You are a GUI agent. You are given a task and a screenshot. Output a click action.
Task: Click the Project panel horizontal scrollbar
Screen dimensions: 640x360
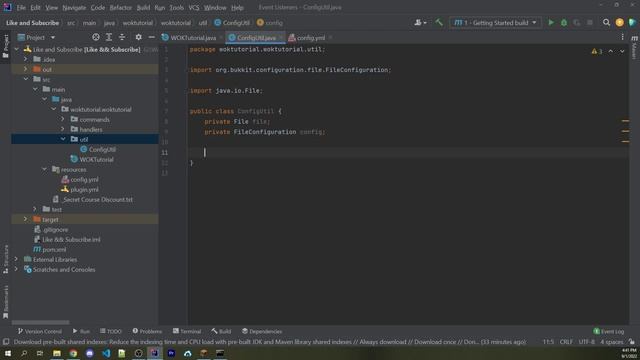coord(40,322)
